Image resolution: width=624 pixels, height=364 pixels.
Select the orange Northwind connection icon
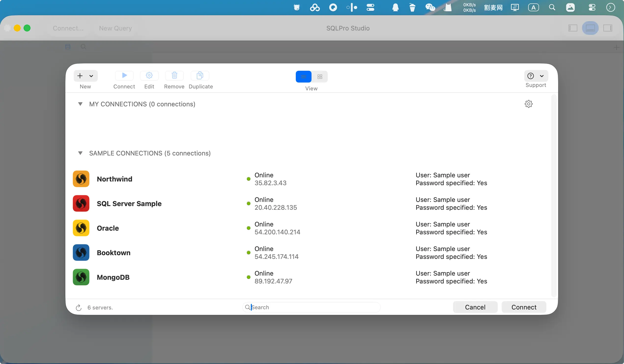coord(81,179)
